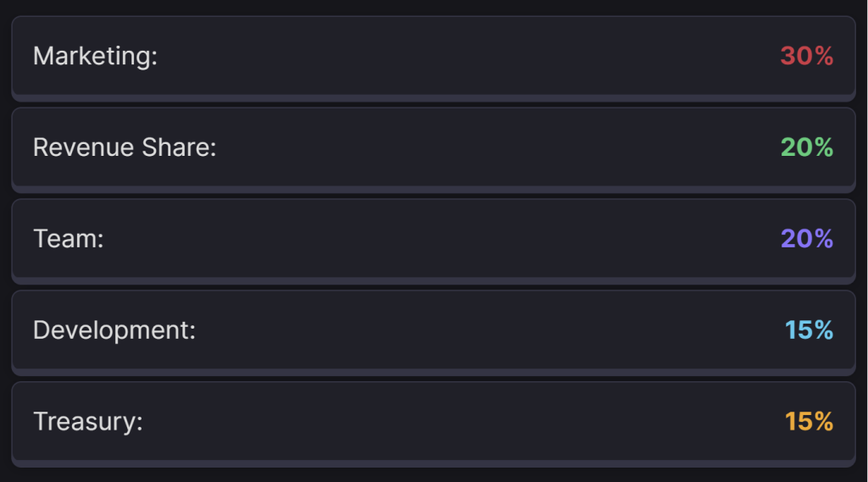Click the Marketing label text
This screenshot has width=868, height=482.
96,57
